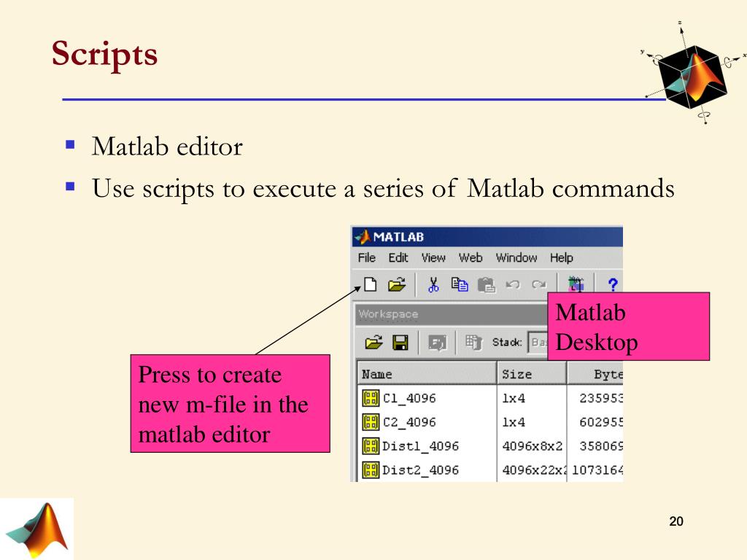Screen dimensions: 747x560
Task: Paste with the clipboard toolbar icon
Action: tap(487, 285)
